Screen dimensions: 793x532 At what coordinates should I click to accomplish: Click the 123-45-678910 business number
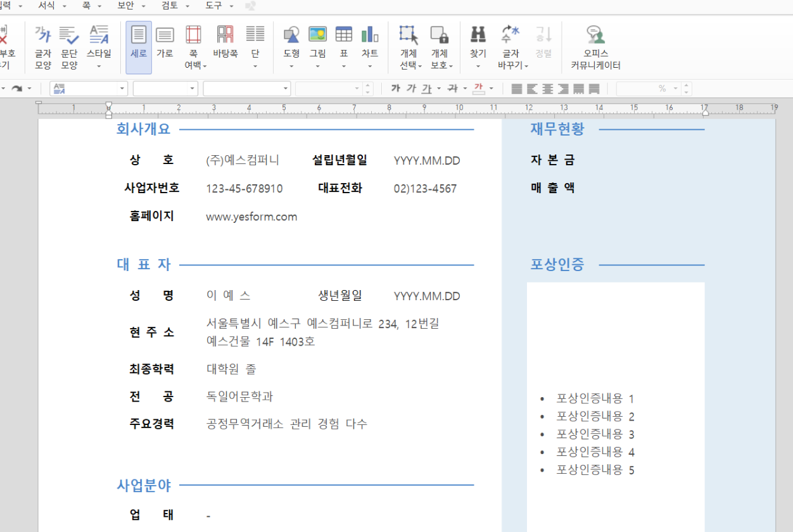(244, 189)
